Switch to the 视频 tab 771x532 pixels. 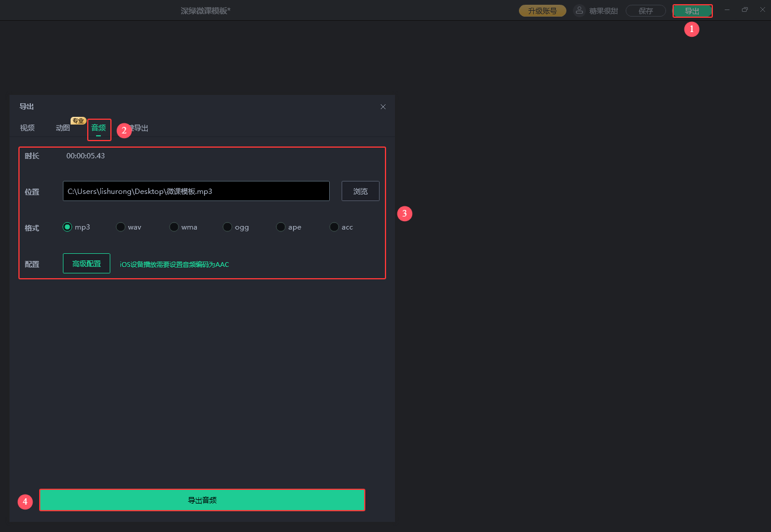27,128
